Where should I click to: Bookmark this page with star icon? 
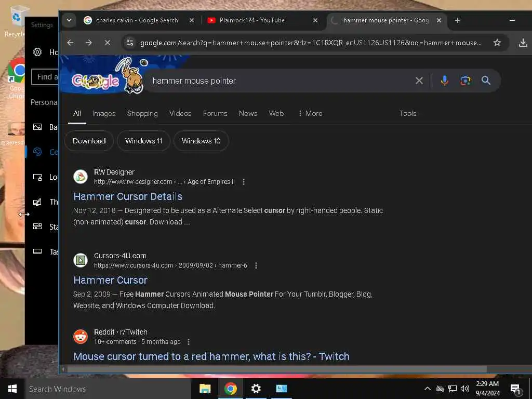(x=497, y=43)
